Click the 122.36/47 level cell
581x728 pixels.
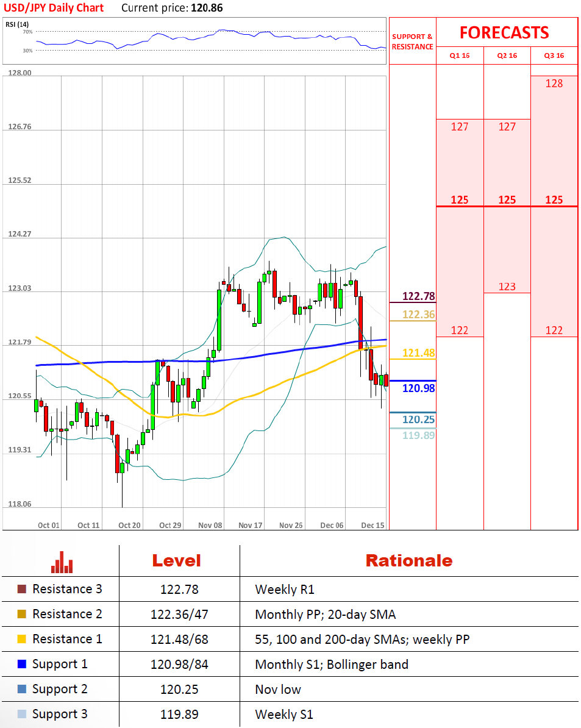click(x=179, y=615)
